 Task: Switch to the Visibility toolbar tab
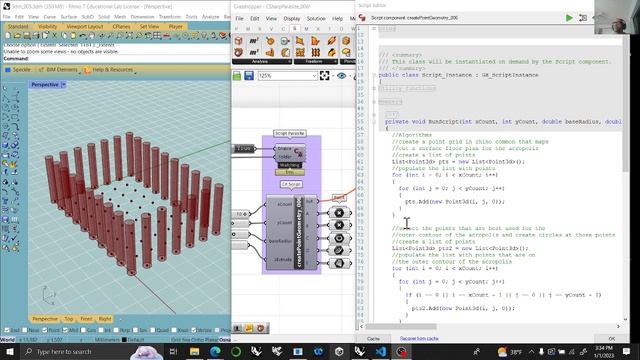click(x=47, y=27)
